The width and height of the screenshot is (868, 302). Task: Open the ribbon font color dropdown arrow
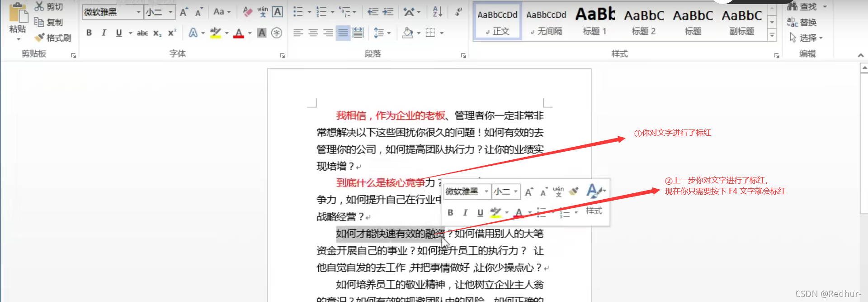tap(250, 33)
